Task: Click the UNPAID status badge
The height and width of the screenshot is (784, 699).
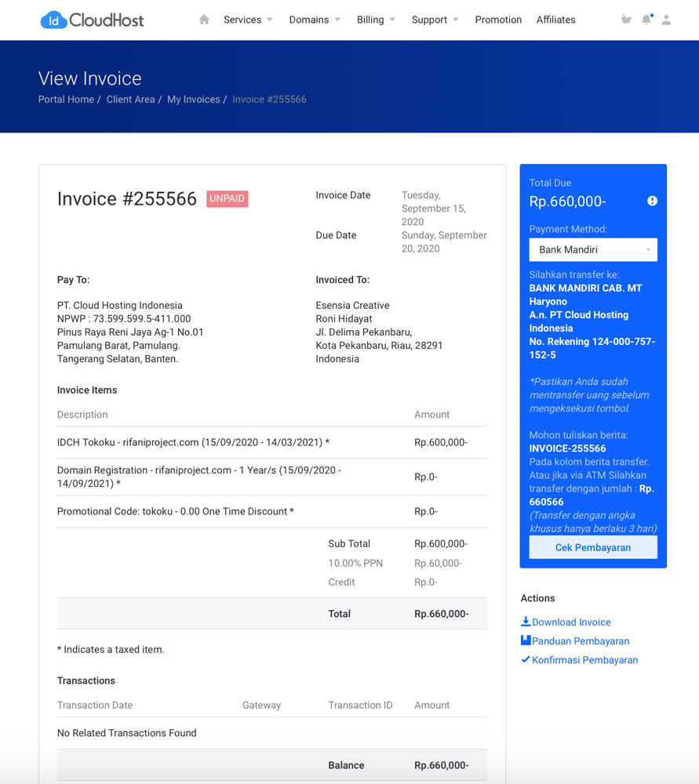Action: tap(227, 199)
